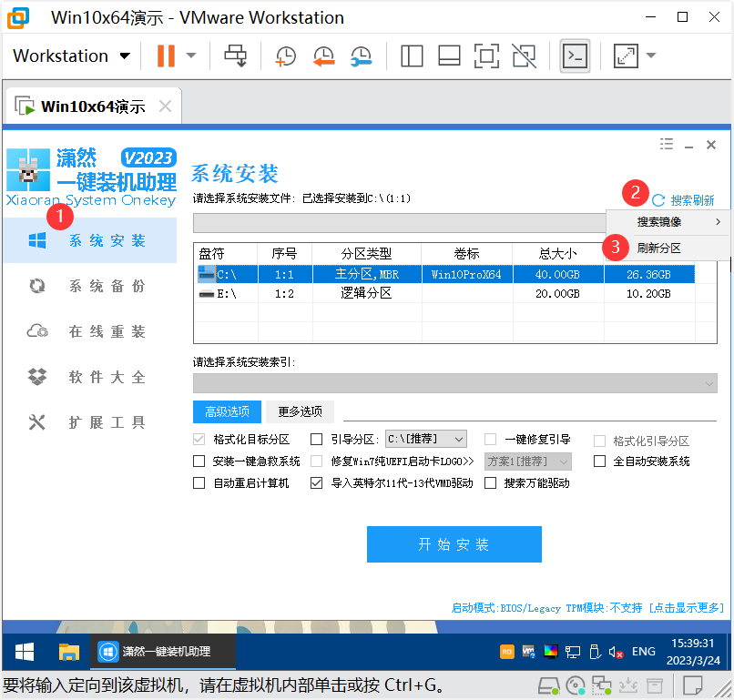Click the revert snapshot icon
Screen dimensions: 734x700
[323, 56]
